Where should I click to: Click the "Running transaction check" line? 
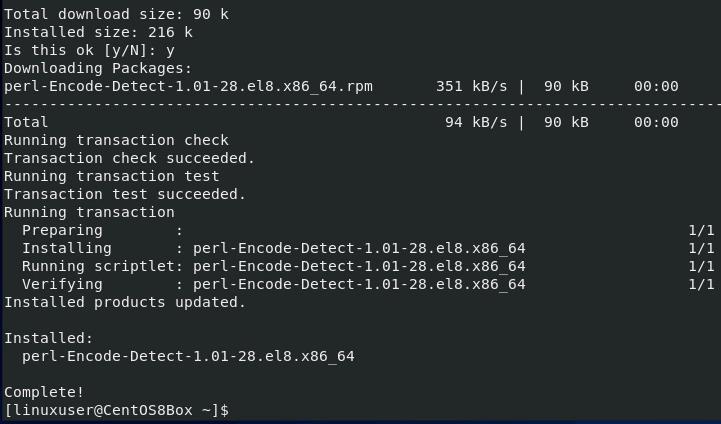click(x=116, y=140)
